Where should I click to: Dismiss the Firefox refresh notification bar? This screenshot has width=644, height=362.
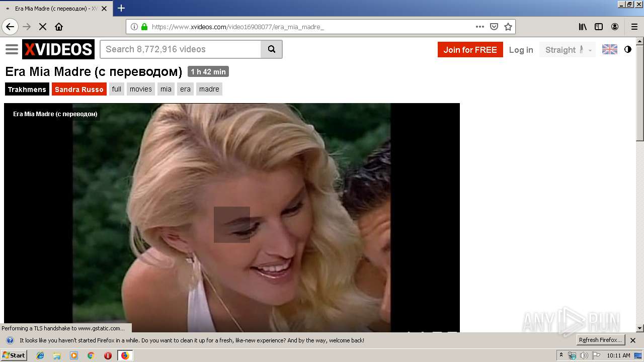[633, 340]
